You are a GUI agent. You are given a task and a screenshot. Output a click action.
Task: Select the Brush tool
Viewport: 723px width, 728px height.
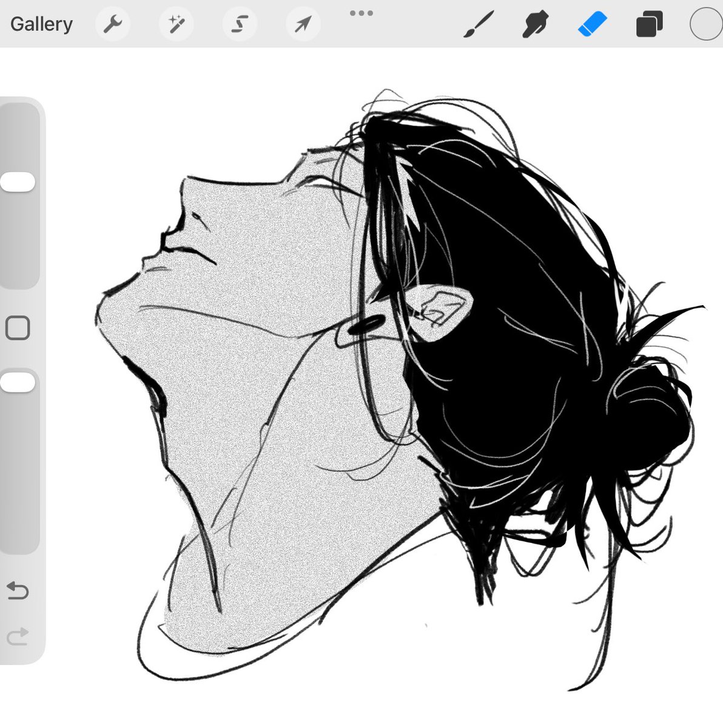click(x=479, y=25)
